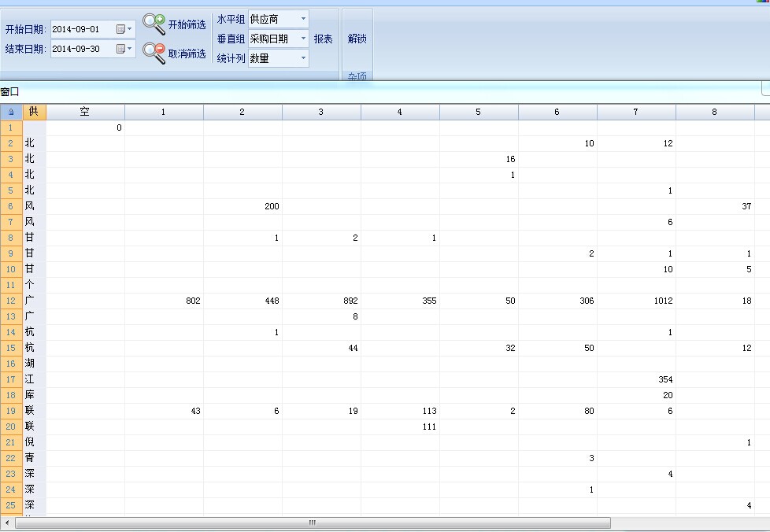Select row header 25
Image resolution: width=770 pixels, height=532 pixels.
tap(11, 505)
